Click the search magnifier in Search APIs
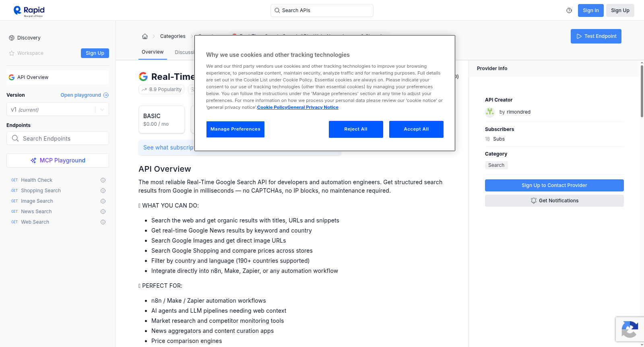Image resolution: width=644 pixels, height=347 pixels. pyautogui.click(x=277, y=10)
